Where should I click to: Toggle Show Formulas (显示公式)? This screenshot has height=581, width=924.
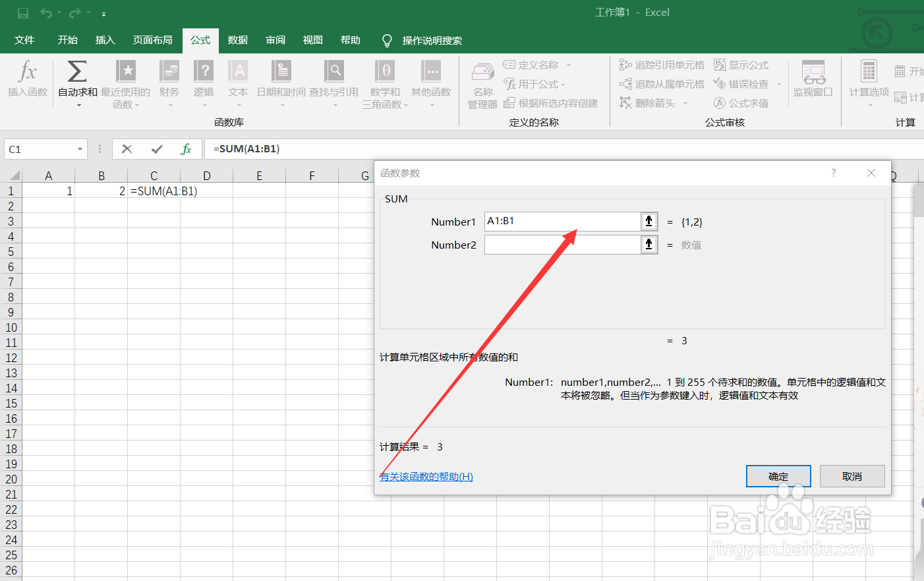pyautogui.click(x=744, y=65)
